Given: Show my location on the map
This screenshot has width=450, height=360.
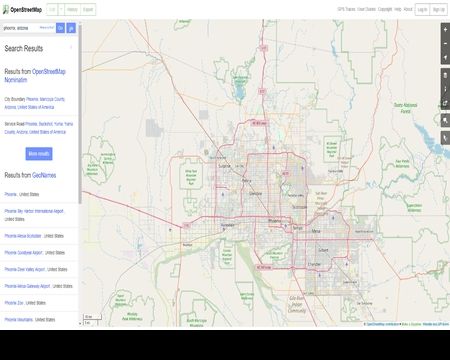Looking at the screenshot, I should coord(445,57).
